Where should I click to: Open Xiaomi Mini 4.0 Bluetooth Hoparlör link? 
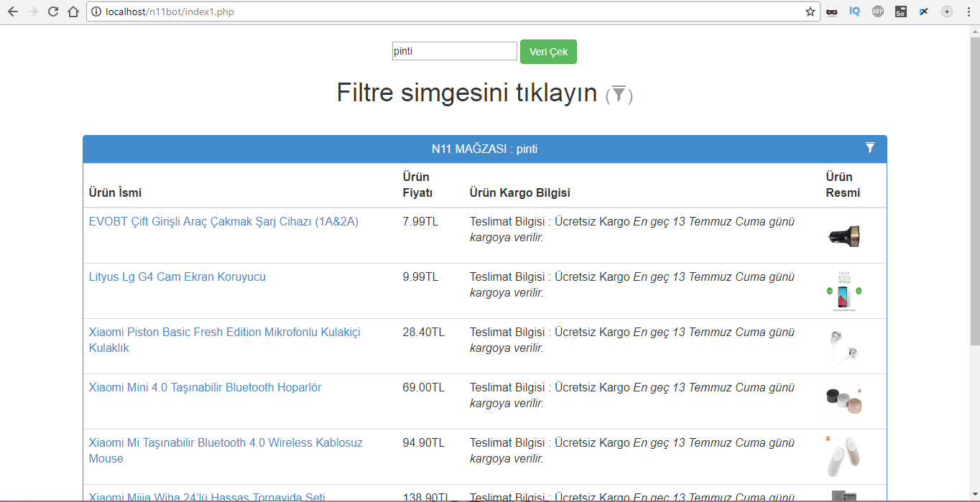205,387
